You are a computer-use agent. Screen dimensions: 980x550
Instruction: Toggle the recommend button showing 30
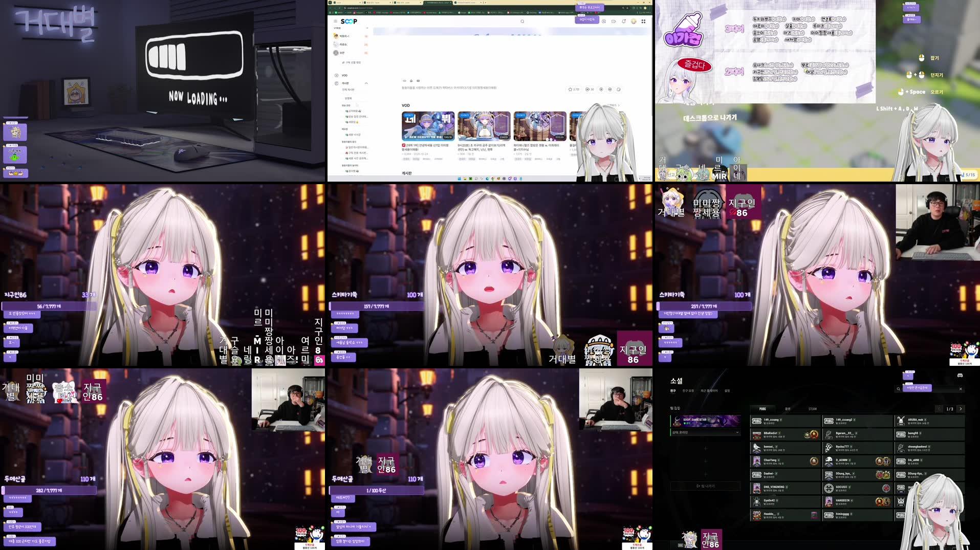589,90
